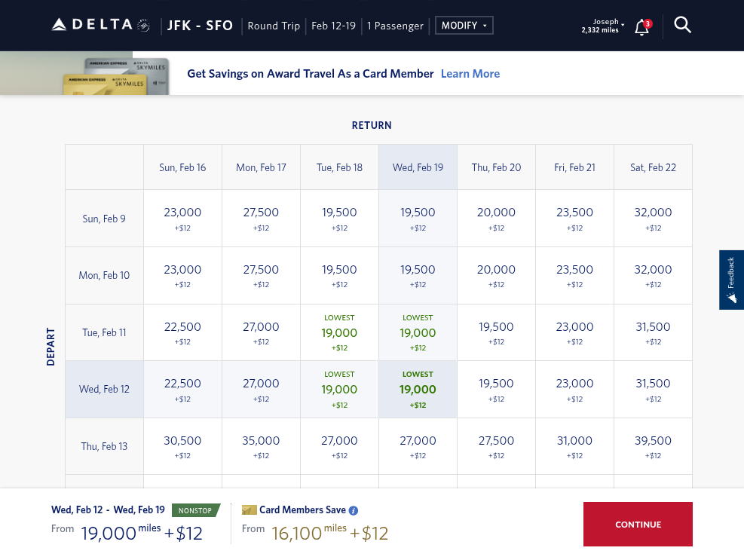Choose lowest 19,000 fare Tue Feb 11 to Tue Feb 18
This screenshot has height=560, width=744.
coord(339,332)
